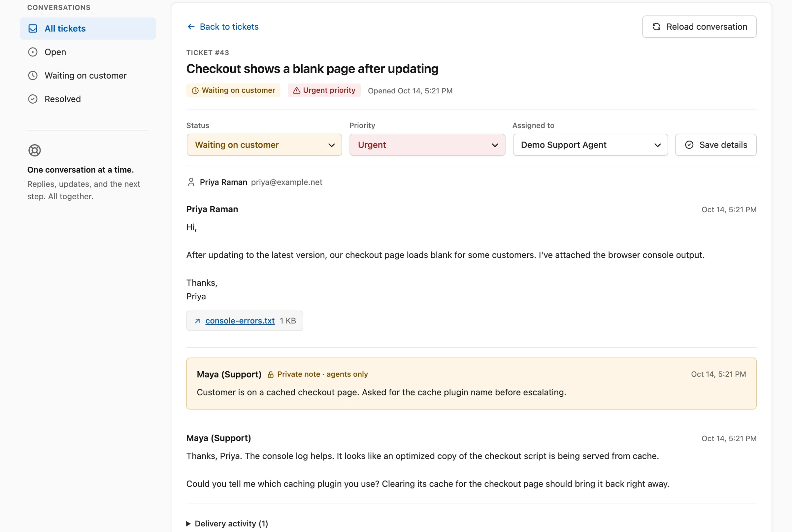Click Reload conversation button
Screen dimensions: 792x532
tap(699, 26)
